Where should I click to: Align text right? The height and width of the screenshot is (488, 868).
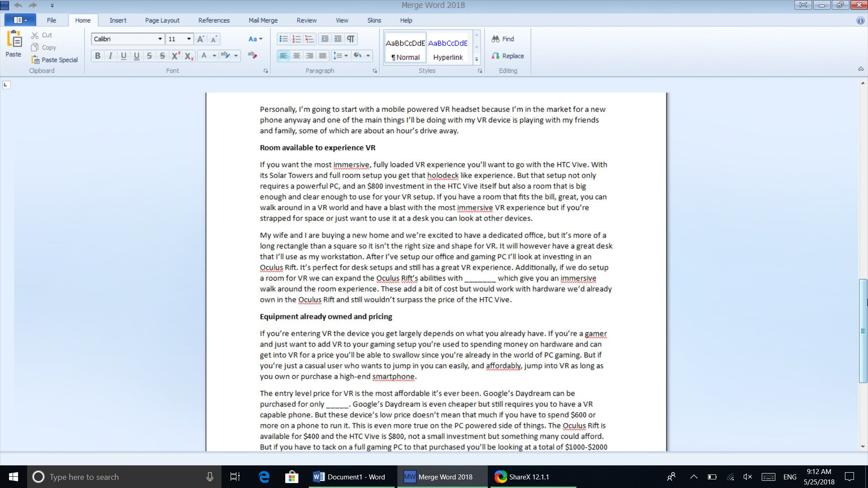(310, 56)
